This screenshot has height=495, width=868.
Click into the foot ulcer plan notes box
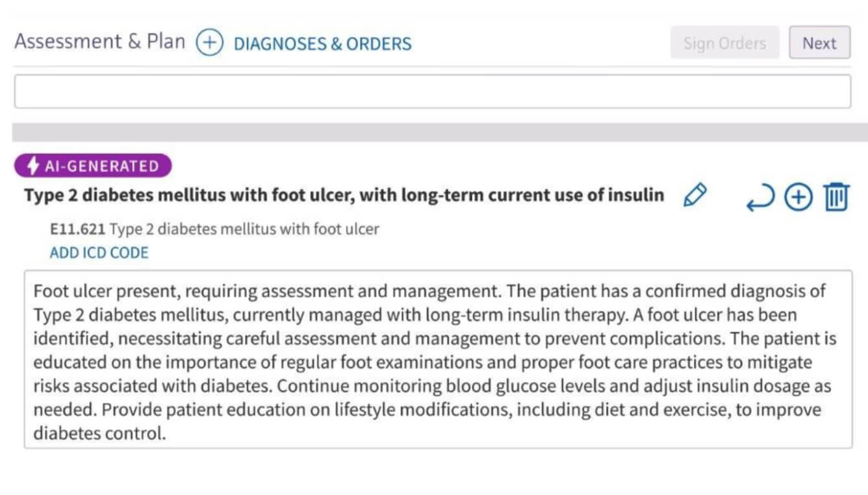438,359
